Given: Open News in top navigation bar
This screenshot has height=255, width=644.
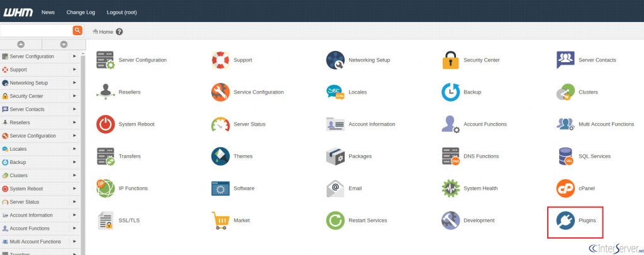Looking at the screenshot, I should 48,13.
